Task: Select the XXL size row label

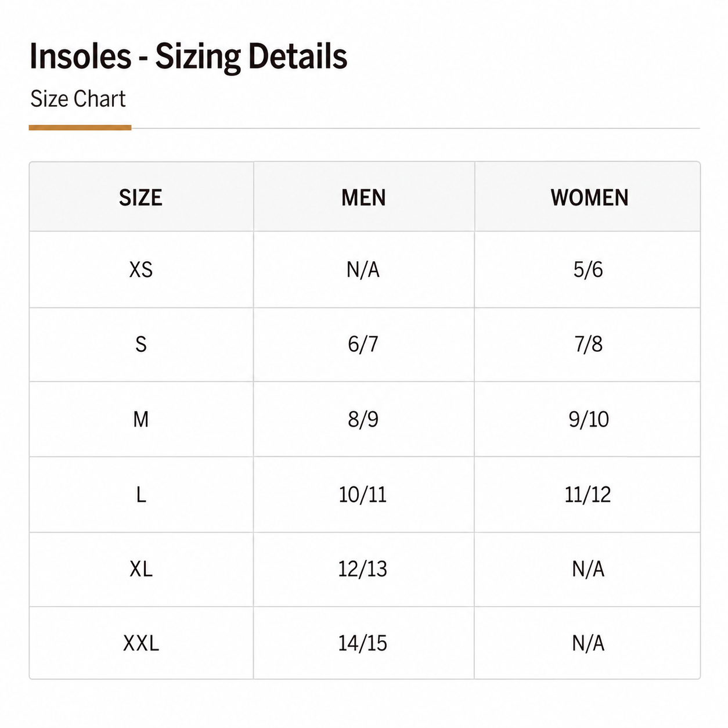Action: [141, 643]
